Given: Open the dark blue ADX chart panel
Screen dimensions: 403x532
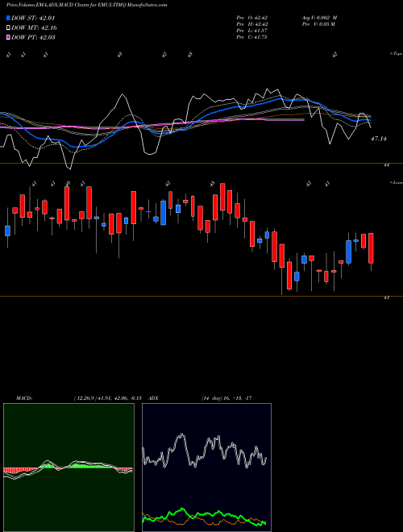Looking at the screenshot, I should coord(206,468).
